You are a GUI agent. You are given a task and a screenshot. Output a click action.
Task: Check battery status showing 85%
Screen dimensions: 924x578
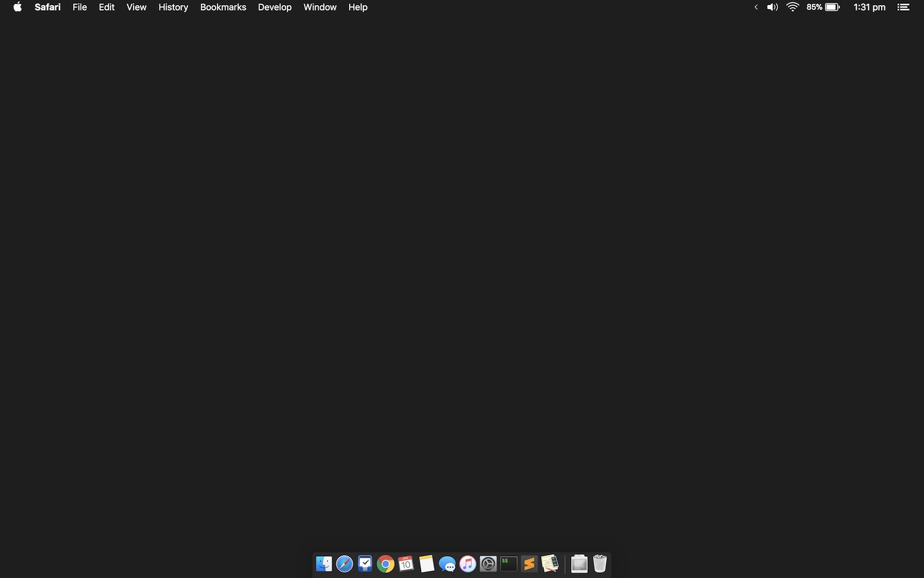[x=823, y=7]
